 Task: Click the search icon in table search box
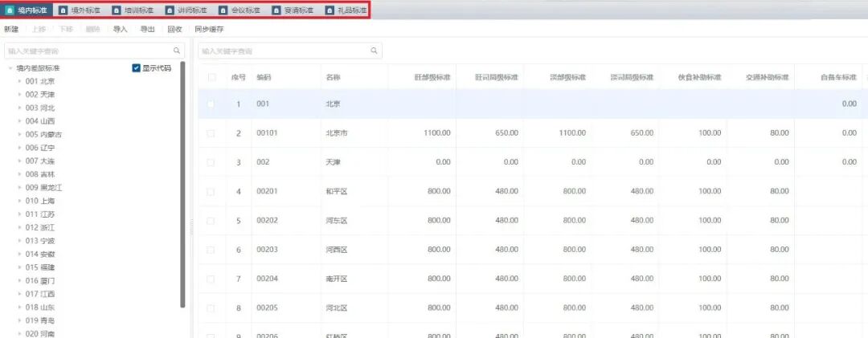pyautogui.click(x=375, y=51)
